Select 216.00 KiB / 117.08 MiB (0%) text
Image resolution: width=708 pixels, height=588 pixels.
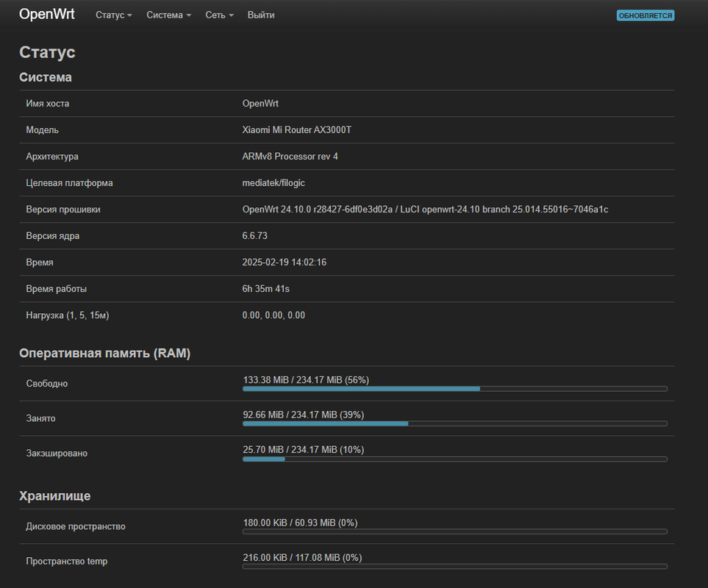pyautogui.click(x=302, y=558)
